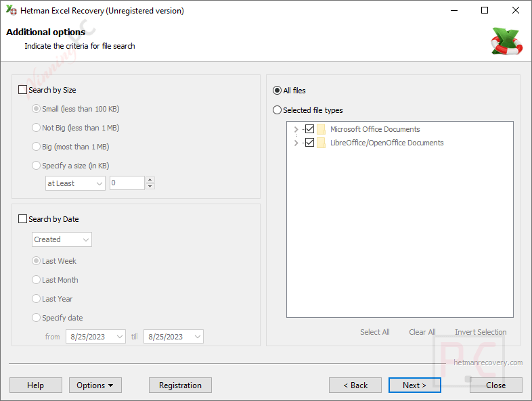This screenshot has width=532, height=401.
Task: Select LibreOffice/OpenOffice Documents tree label
Action: (386, 143)
